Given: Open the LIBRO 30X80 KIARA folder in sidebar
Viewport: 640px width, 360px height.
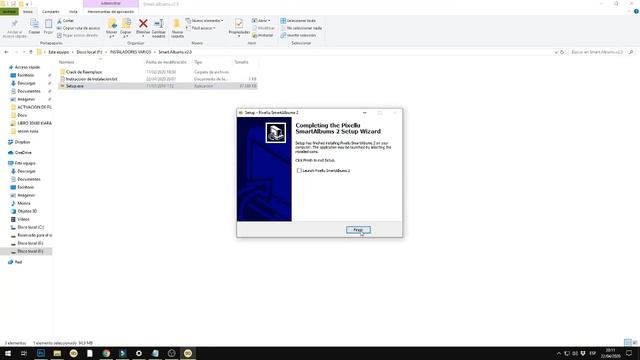Looking at the screenshot, I should (x=34, y=123).
